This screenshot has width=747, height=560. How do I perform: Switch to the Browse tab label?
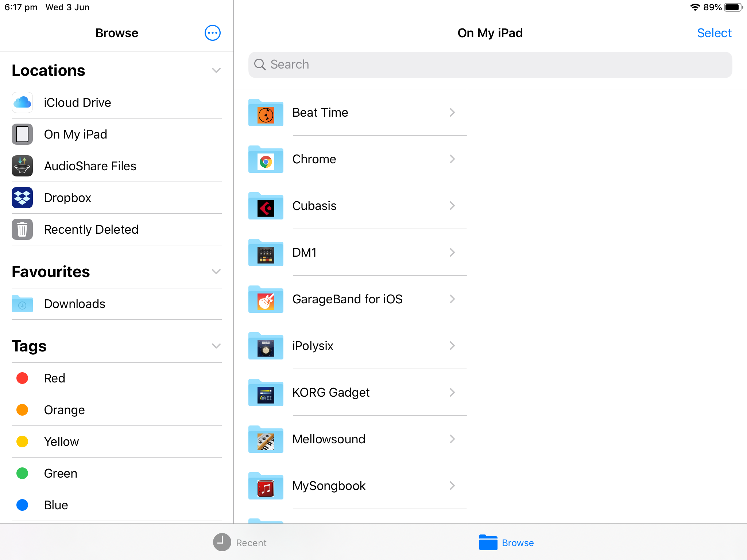tap(518, 543)
